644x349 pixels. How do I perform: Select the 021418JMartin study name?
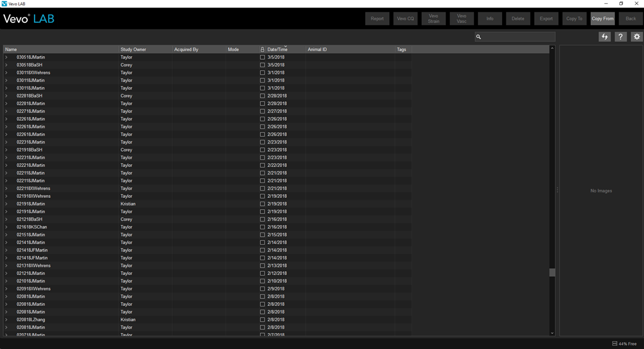(x=31, y=242)
